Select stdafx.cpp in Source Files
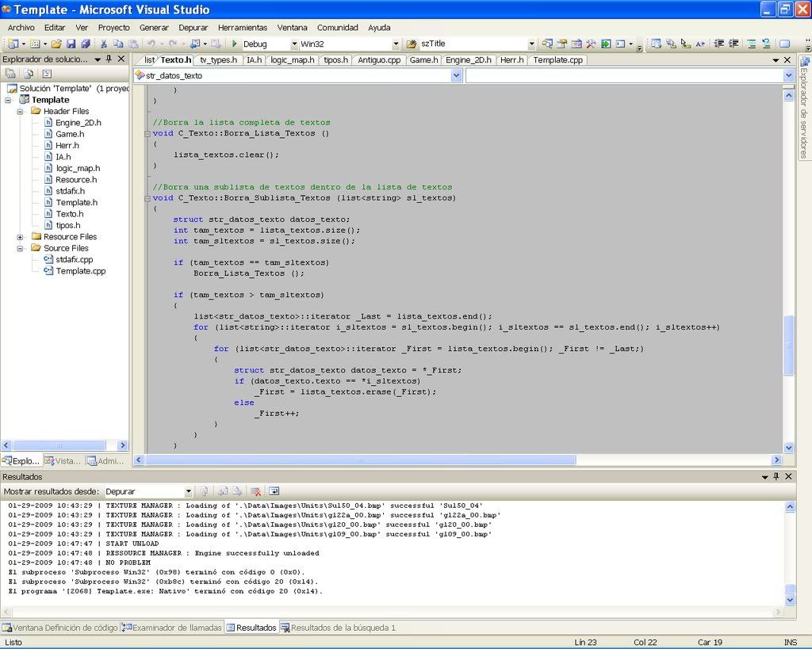The width and height of the screenshot is (812, 649). (75, 260)
